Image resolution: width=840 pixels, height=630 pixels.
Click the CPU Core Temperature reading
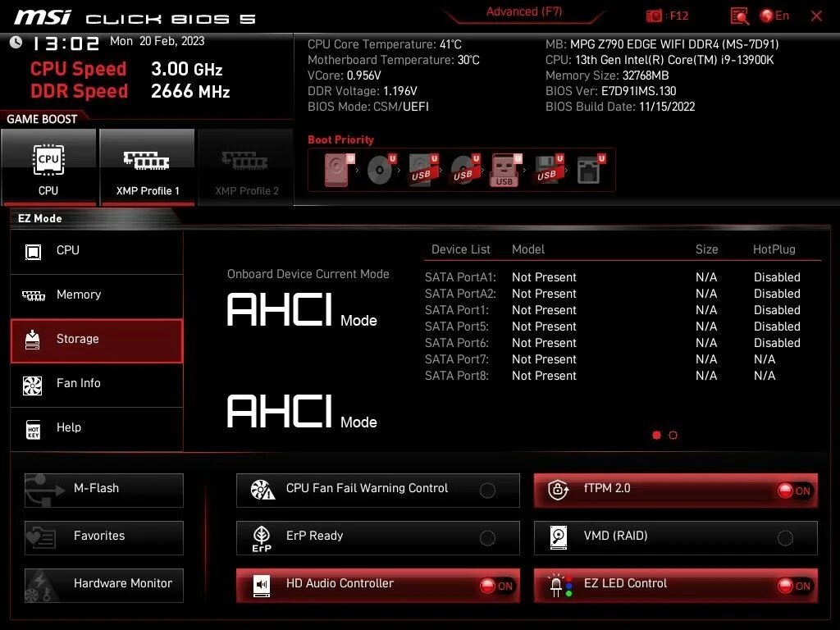(385, 44)
